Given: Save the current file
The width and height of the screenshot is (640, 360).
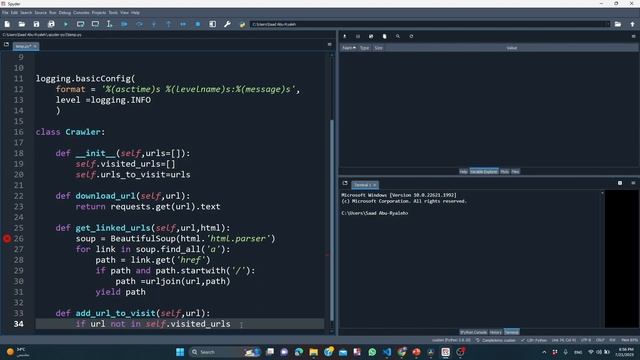Looking at the screenshot, I should pos(36,24).
